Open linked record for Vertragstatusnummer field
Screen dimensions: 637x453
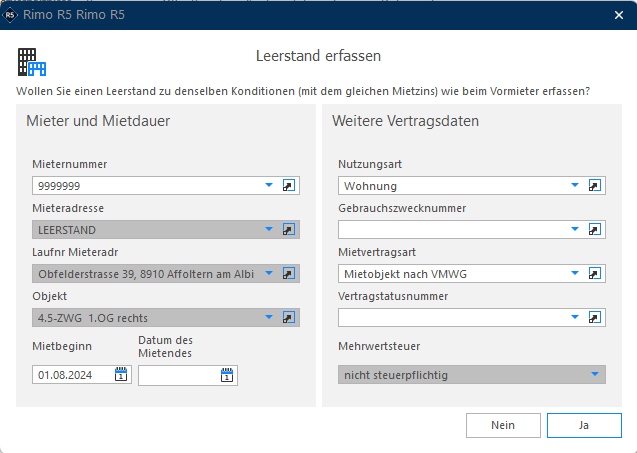pos(594,317)
